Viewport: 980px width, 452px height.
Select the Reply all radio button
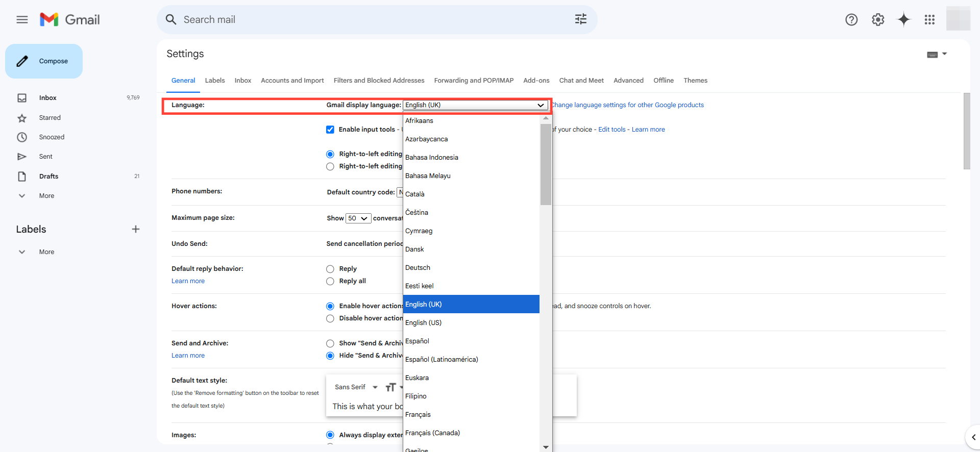click(330, 281)
